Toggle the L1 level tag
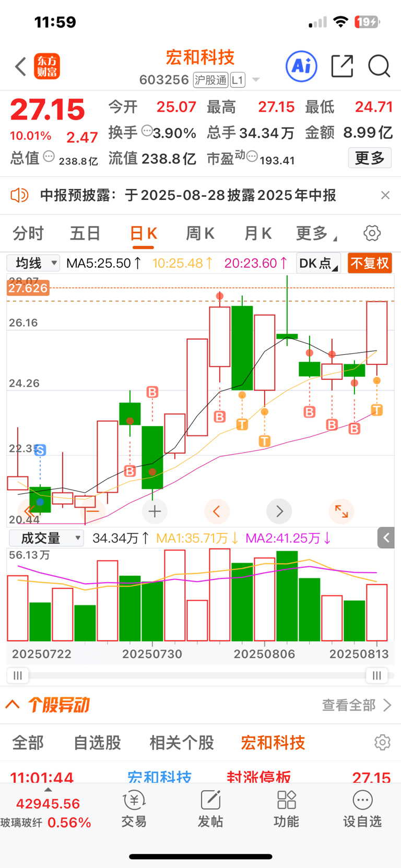 pyautogui.click(x=238, y=80)
